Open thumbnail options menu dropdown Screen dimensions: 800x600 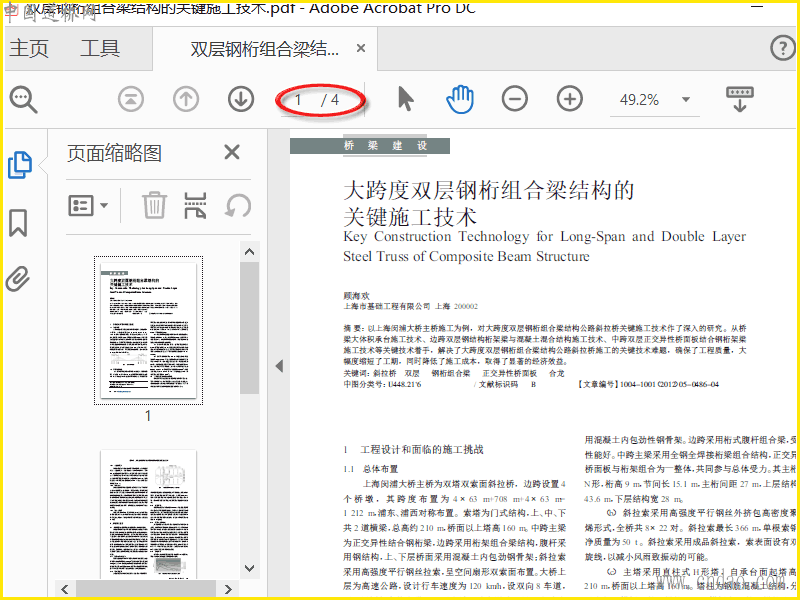coord(88,206)
